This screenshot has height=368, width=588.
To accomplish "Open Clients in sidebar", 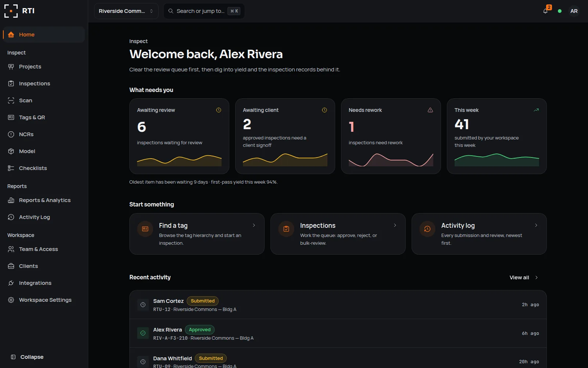I will click(x=44, y=266).
